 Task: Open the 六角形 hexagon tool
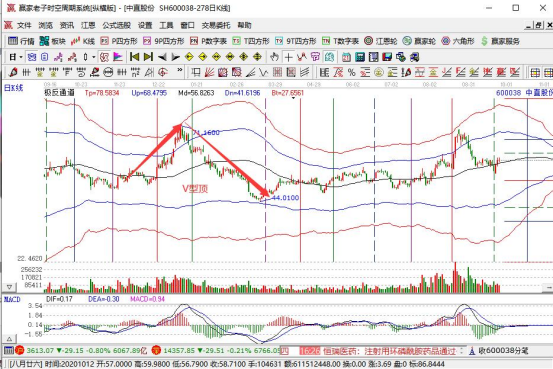457,41
